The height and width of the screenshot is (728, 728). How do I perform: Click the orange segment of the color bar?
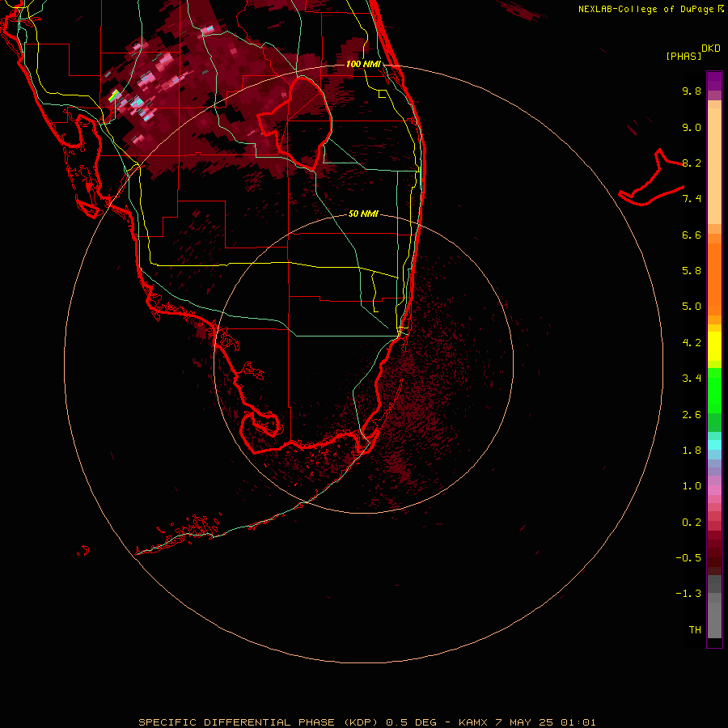[x=714, y=278]
